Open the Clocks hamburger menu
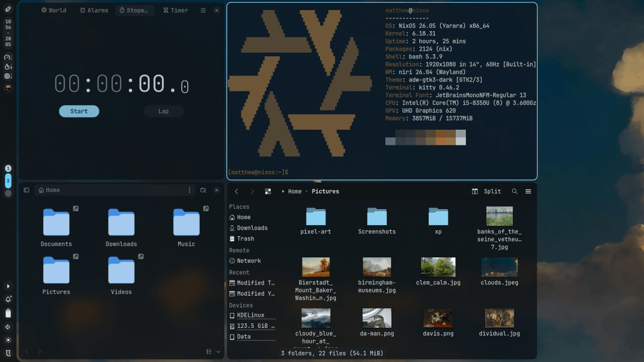Image resolution: width=644 pixels, height=362 pixels. tap(203, 10)
